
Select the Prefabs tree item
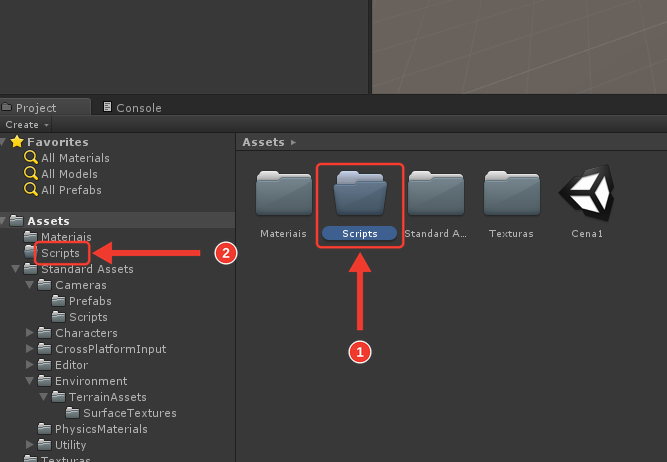click(90, 301)
